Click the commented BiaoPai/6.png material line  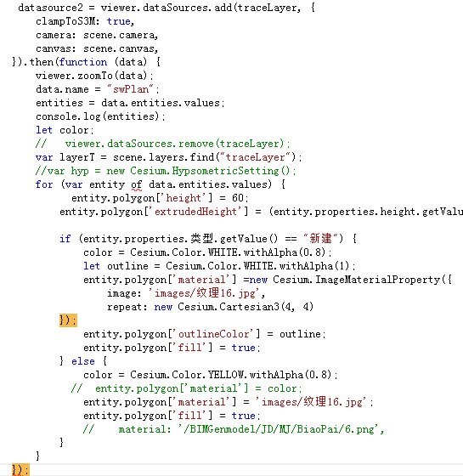tap(234, 429)
